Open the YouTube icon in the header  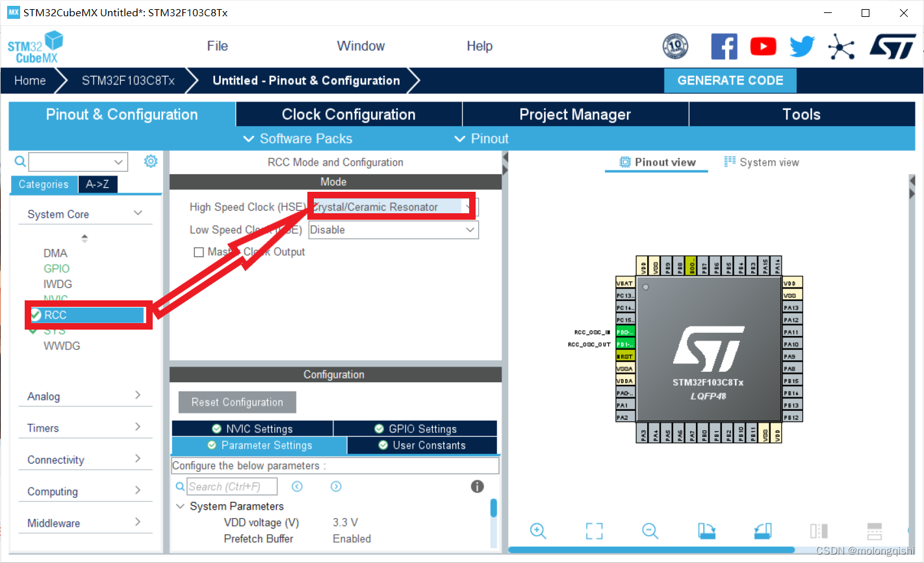(x=763, y=46)
